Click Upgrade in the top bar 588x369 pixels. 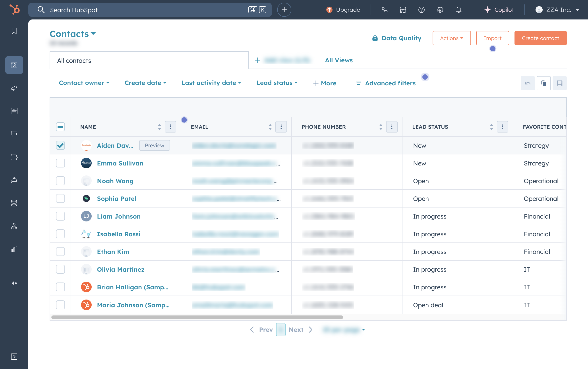[x=343, y=10]
